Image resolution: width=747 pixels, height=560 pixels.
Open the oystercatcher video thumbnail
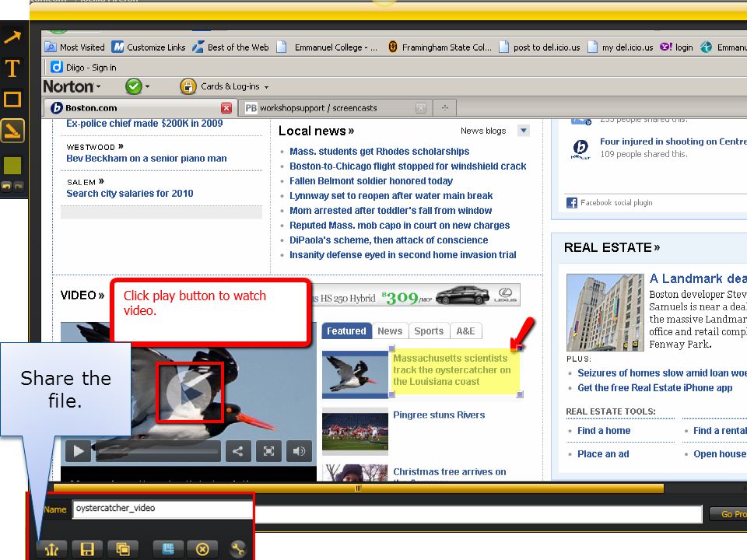click(x=355, y=375)
